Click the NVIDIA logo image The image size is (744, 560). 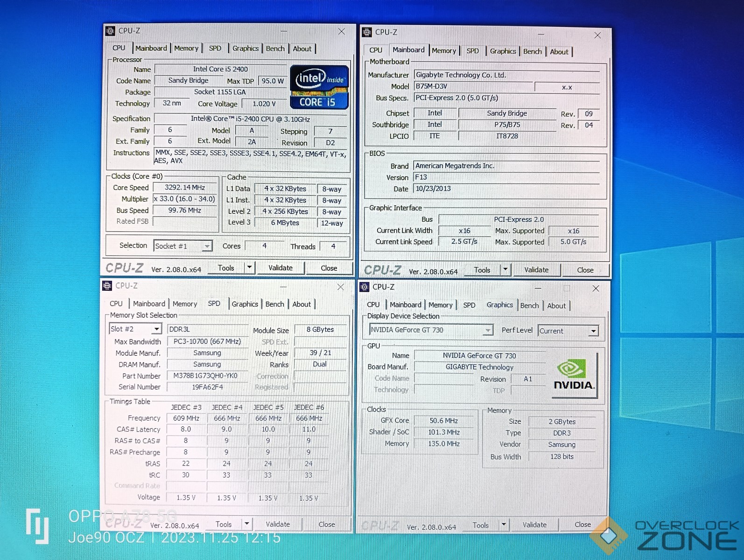(574, 375)
